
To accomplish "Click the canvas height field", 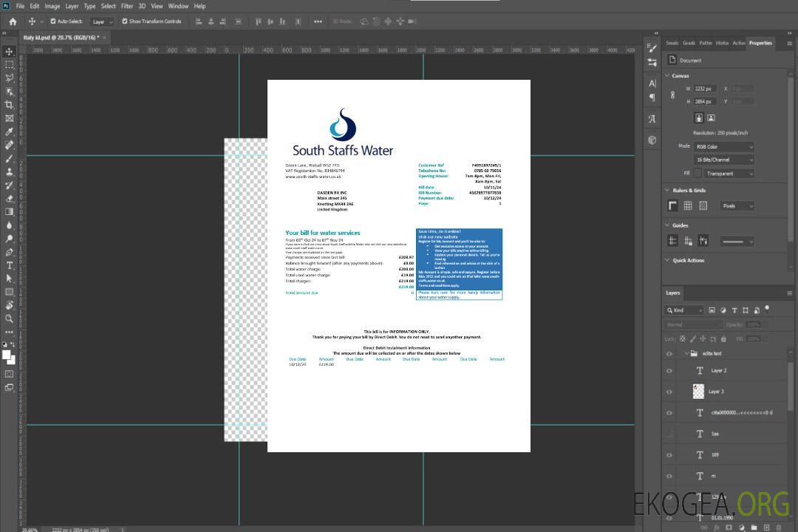I will point(705,102).
